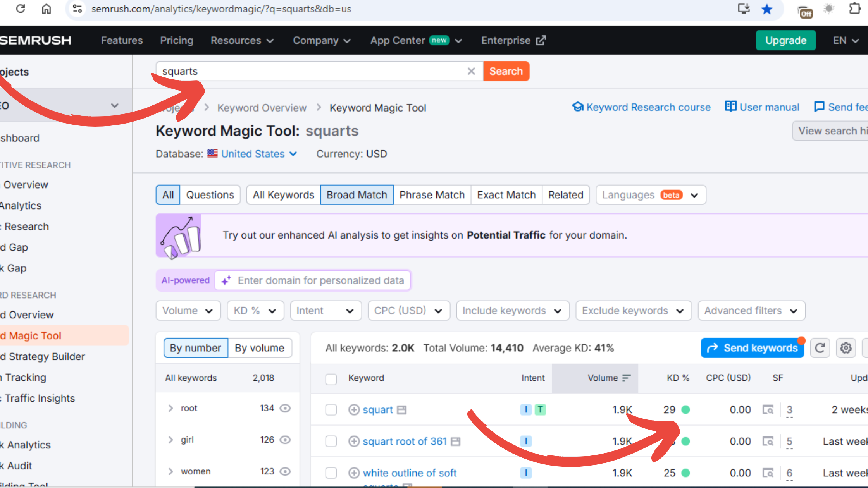Toggle visibility eye for women group
868x488 pixels.
click(x=285, y=471)
